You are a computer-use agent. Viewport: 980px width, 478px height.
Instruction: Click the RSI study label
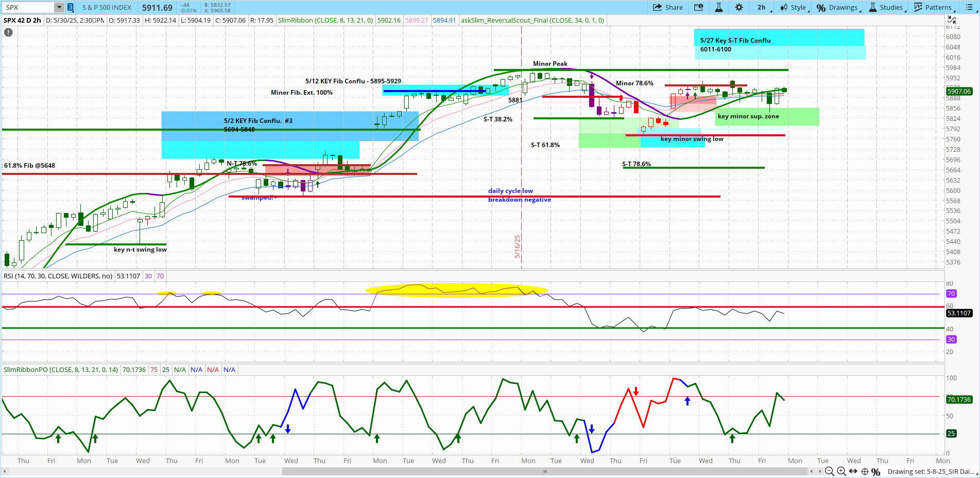(58, 276)
